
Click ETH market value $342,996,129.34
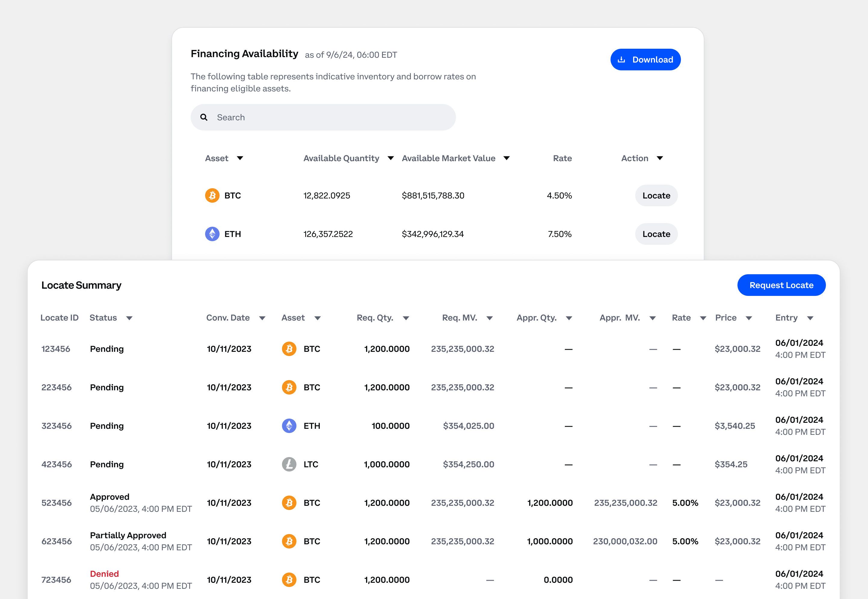coord(433,234)
